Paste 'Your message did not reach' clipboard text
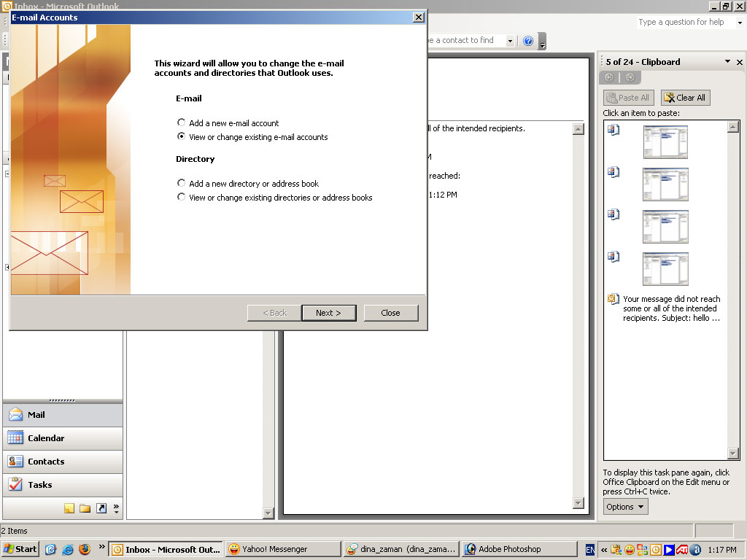The width and height of the screenshot is (747, 560). click(x=671, y=308)
